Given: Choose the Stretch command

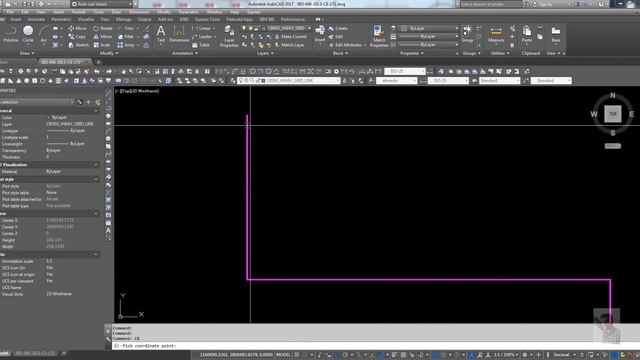Looking at the screenshot, I should click(78, 45).
